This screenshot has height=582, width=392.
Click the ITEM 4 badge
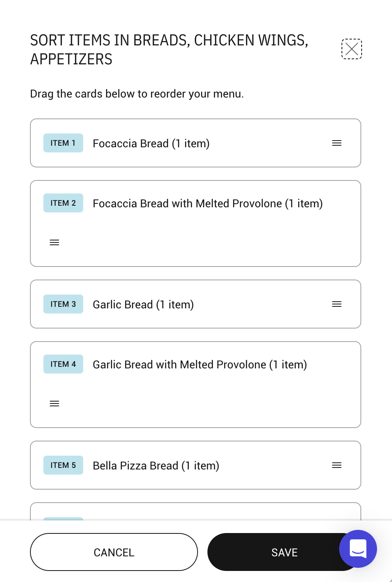[x=63, y=364]
